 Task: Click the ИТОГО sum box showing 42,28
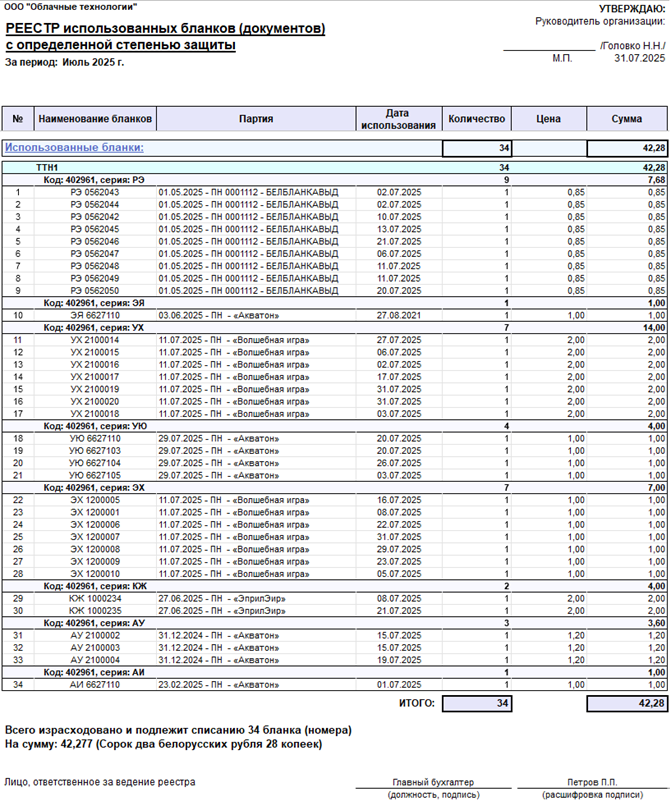click(x=627, y=704)
